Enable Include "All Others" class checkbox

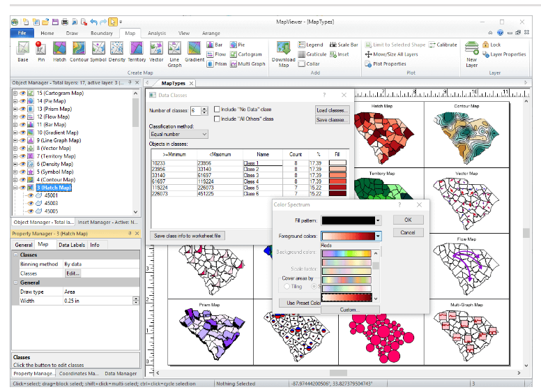(217, 119)
